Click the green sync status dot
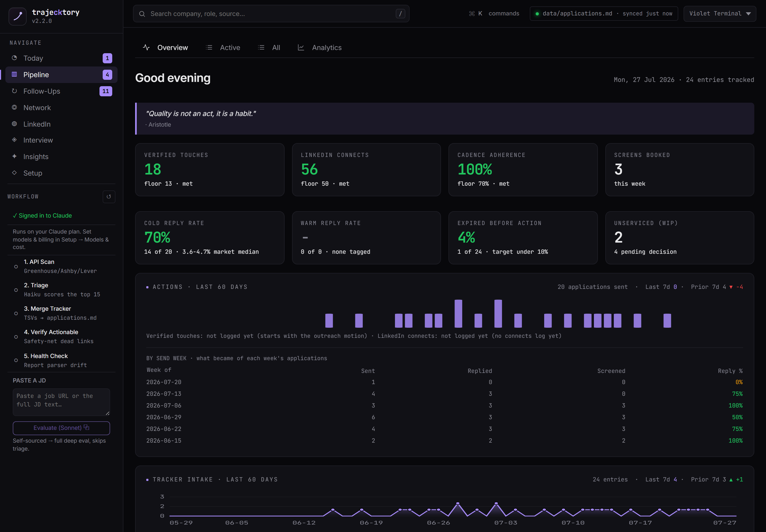The image size is (766, 532). (537, 14)
